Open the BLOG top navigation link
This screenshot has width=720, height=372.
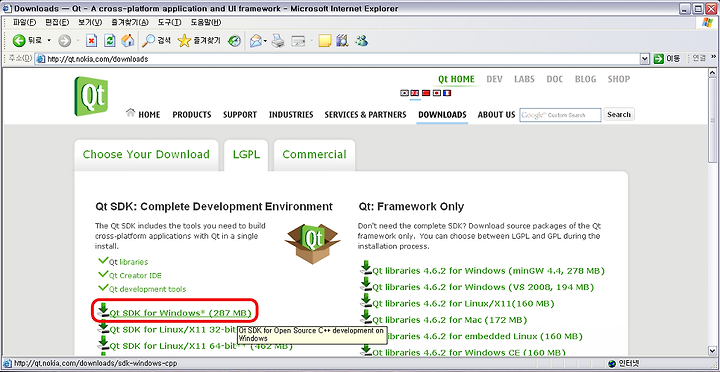(x=585, y=79)
